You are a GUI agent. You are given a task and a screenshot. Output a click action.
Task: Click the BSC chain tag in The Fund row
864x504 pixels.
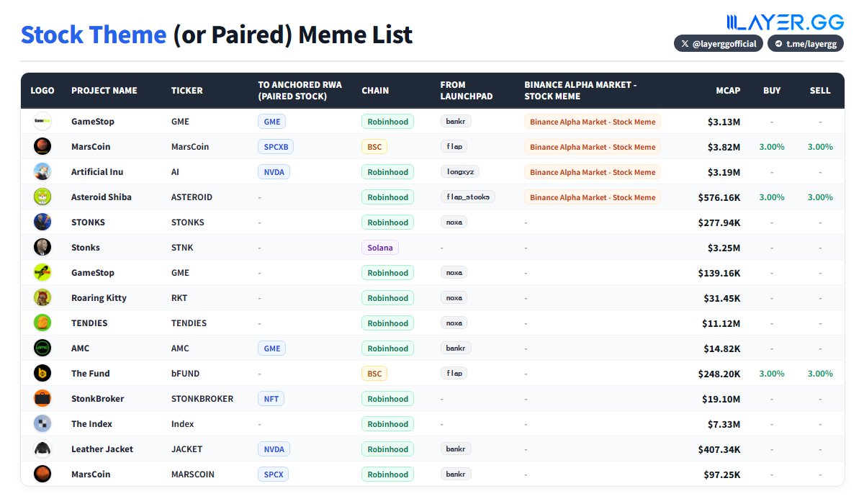pos(374,374)
